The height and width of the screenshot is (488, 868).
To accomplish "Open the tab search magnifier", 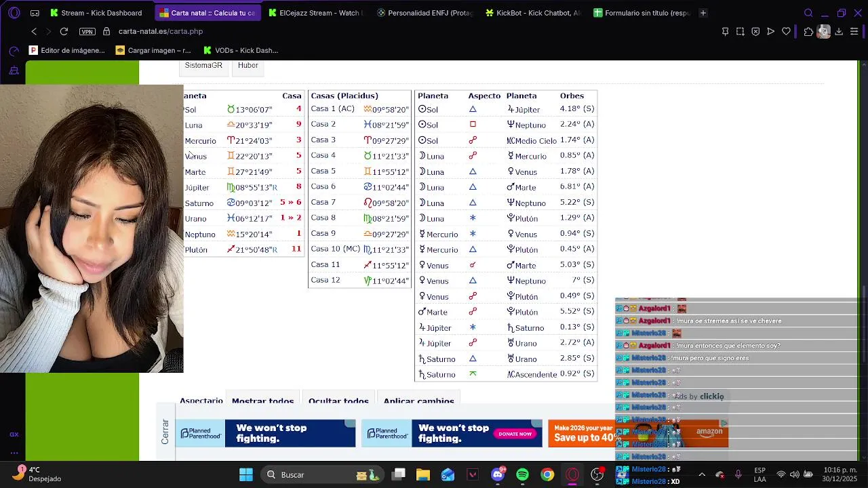I will (x=808, y=13).
